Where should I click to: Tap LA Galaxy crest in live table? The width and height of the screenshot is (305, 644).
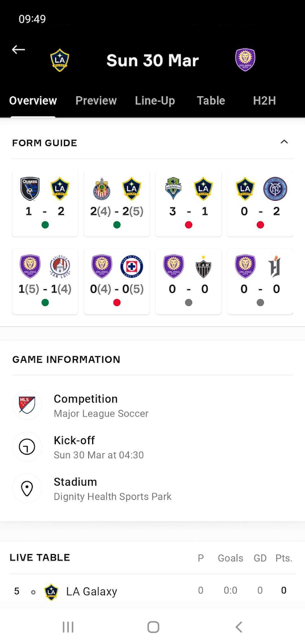[51, 591]
